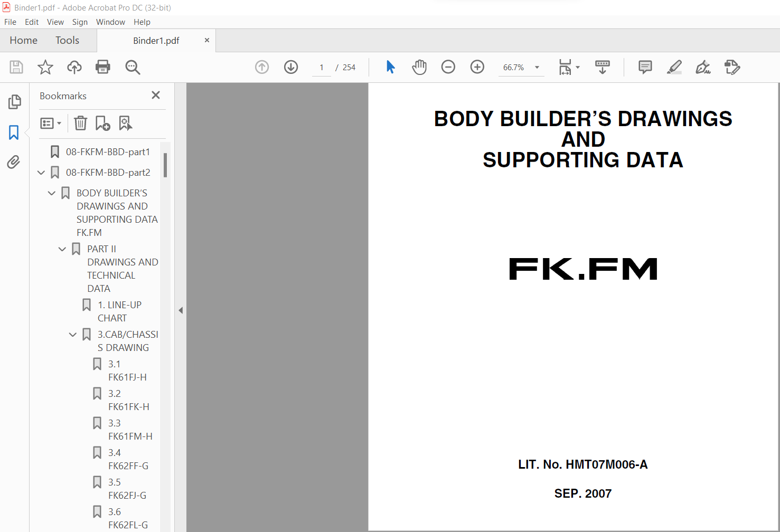The height and width of the screenshot is (532, 780).
Task: Click the FK.FM title on page
Action: pos(583,269)
